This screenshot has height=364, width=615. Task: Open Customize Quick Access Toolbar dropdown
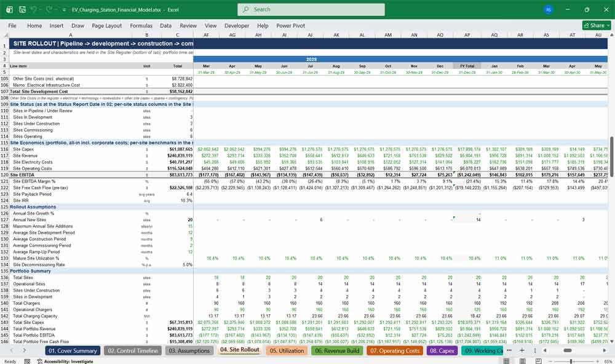[64, 10]
